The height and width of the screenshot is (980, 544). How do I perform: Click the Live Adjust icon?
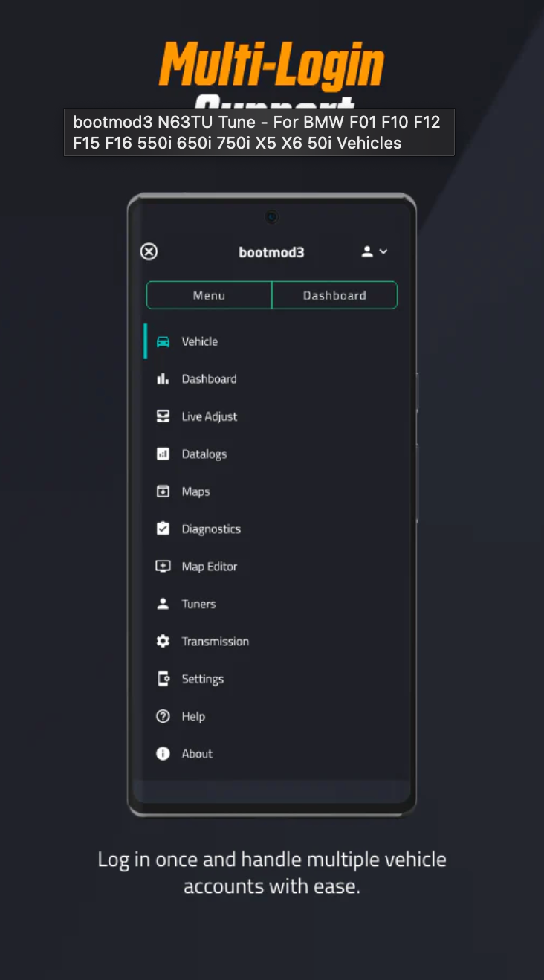coord(163,416)
